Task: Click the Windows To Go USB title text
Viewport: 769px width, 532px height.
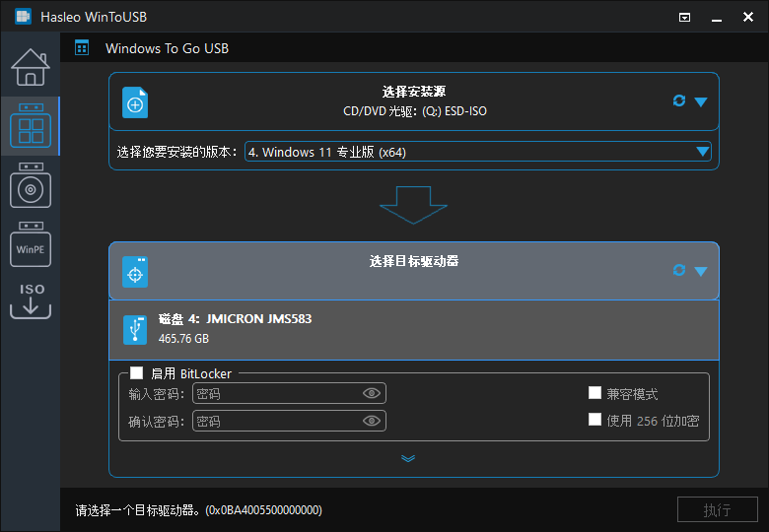Action: click(168, 48)
